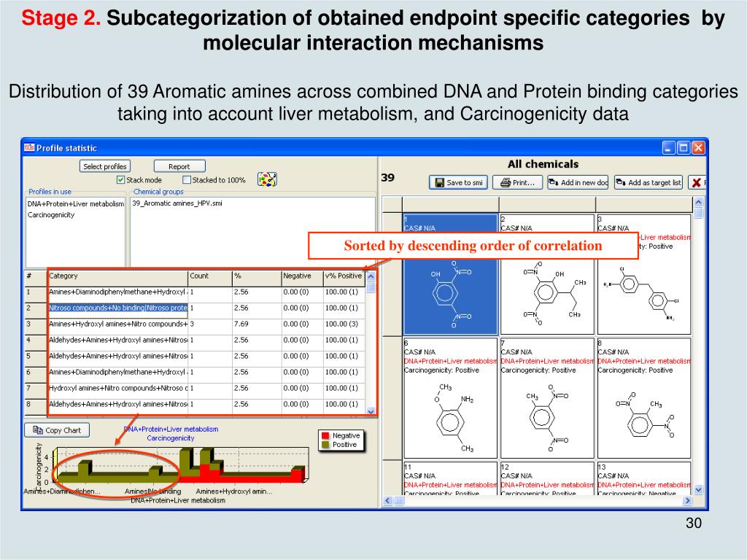Select row 6 Amines+Diaminodiphenylmethane+Hydroxyl category

117,372
